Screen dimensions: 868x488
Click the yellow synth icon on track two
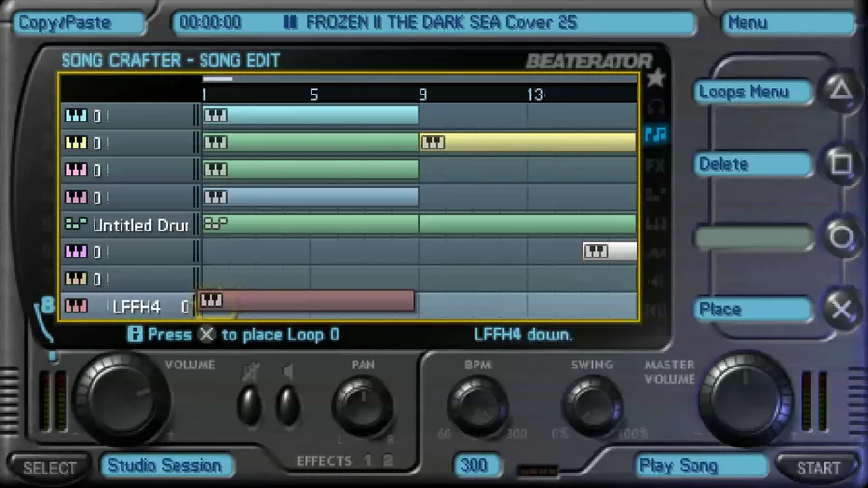(x=76, y=143)
